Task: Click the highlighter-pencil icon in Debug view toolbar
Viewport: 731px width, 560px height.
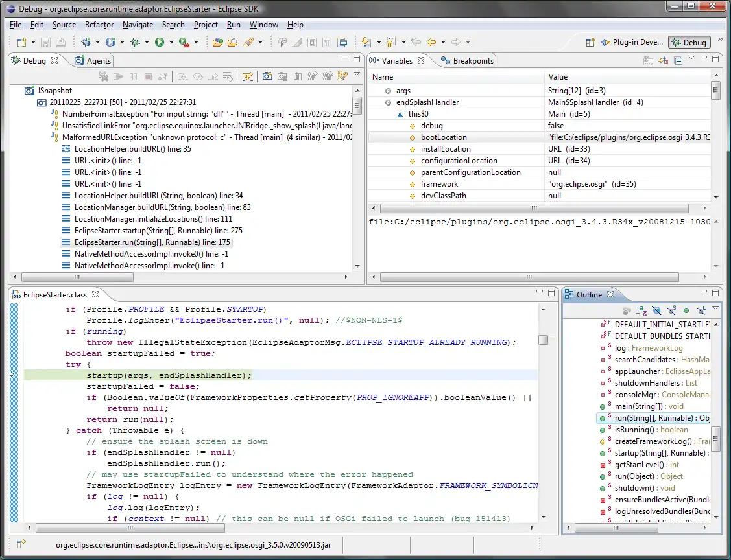Action: (x=342, y=76)
